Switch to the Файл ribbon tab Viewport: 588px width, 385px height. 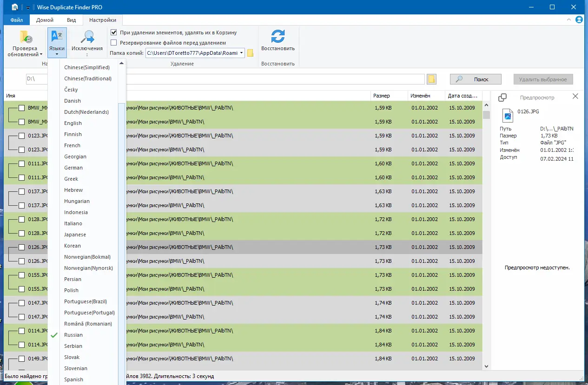pos(17,20)
